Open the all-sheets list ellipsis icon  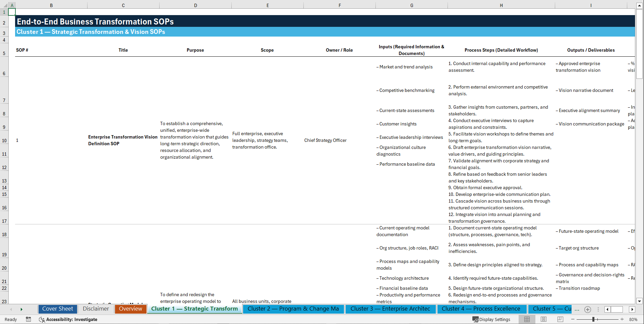[577, 309]
